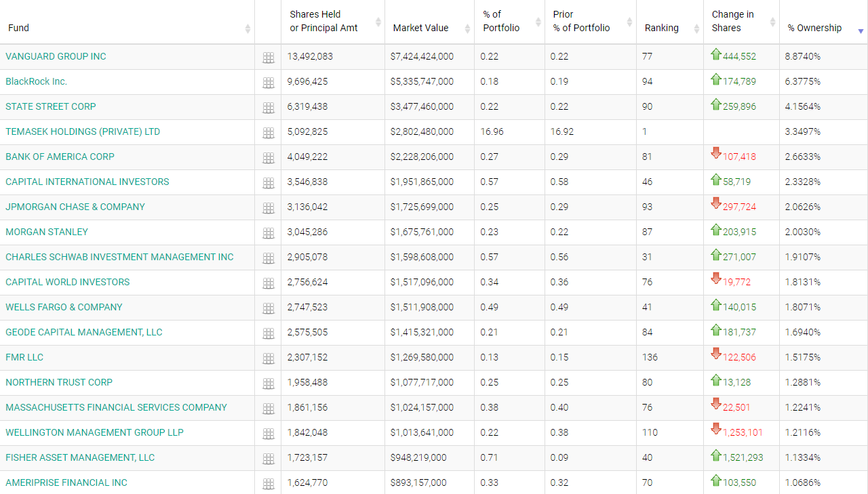The height and width of the screenshot is (494, 868).
Task: Click green up arrow beside 444,552
Action: click(x=716, y=54)
